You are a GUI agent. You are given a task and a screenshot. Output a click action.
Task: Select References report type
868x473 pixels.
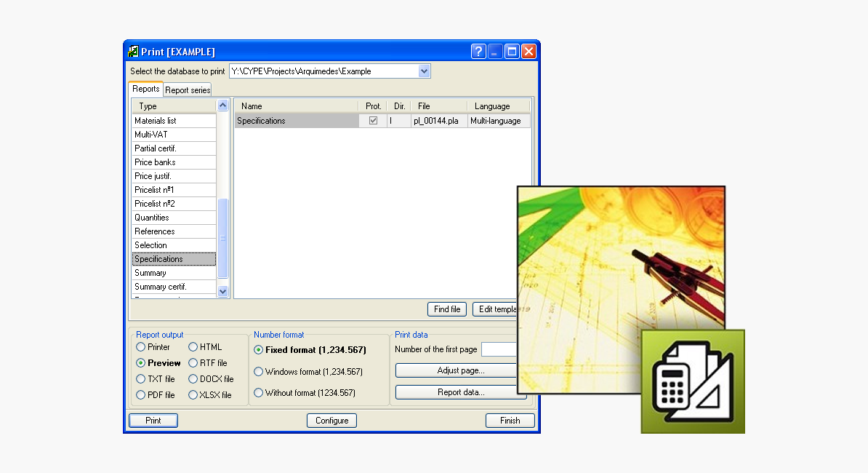(x=174, y=231)
